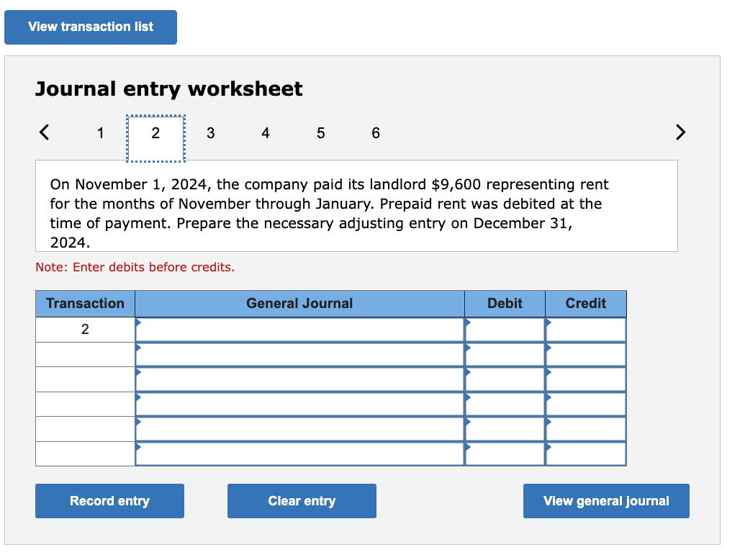Expand the second row account dropdown arrow
This screenshot has height=560, width=740.
point(137,349)
